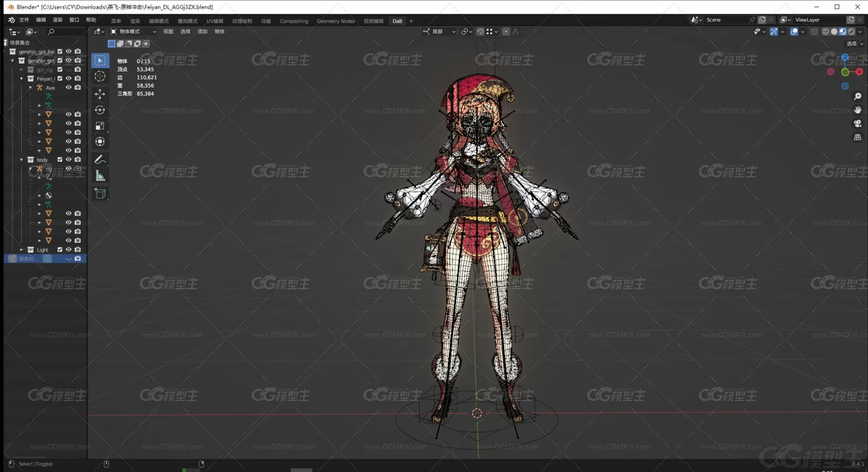This screenshot has width=868, height=472.
Task: Select the Annotate tool
Action: point(100,160)
